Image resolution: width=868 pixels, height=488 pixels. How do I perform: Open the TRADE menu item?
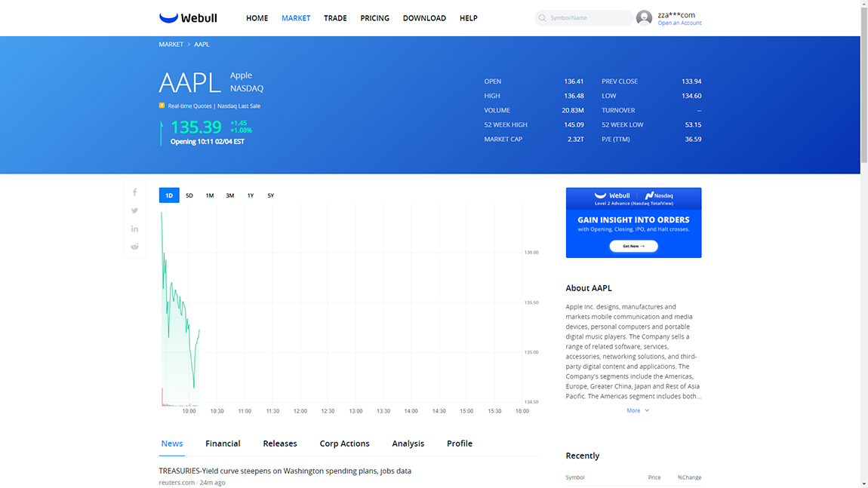pos(335,18)
